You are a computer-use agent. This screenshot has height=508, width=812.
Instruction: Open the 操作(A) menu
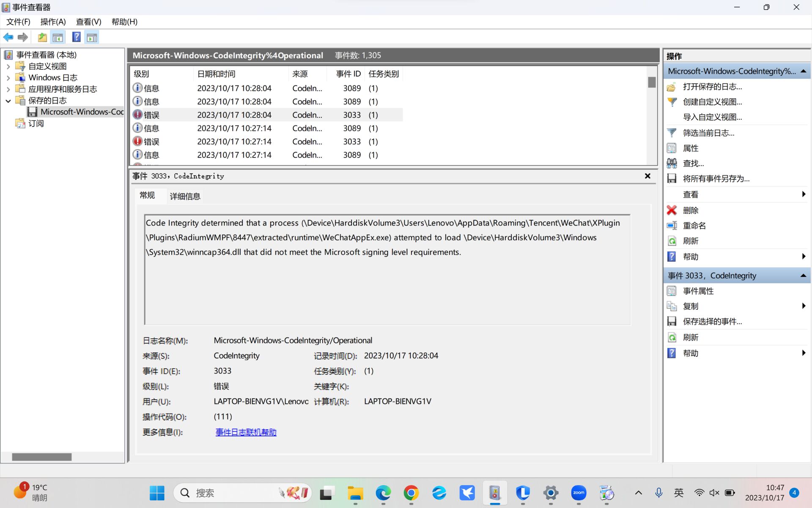click(x=53, y=22)
